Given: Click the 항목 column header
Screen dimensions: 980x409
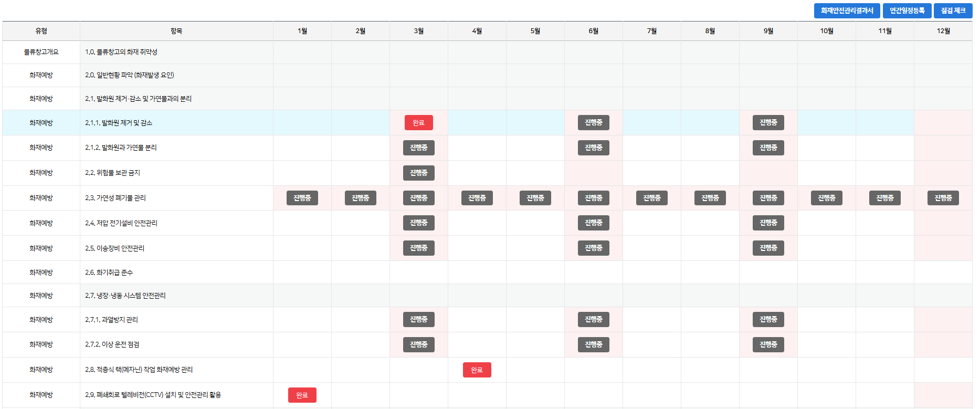Looking at the screenshot, I should click(176, 31).
